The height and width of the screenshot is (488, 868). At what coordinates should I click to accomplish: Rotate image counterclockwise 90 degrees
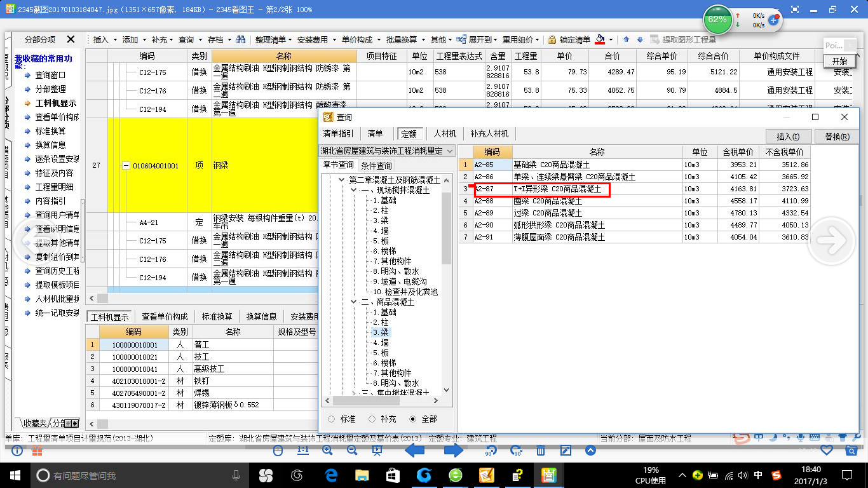pos(491,451)
